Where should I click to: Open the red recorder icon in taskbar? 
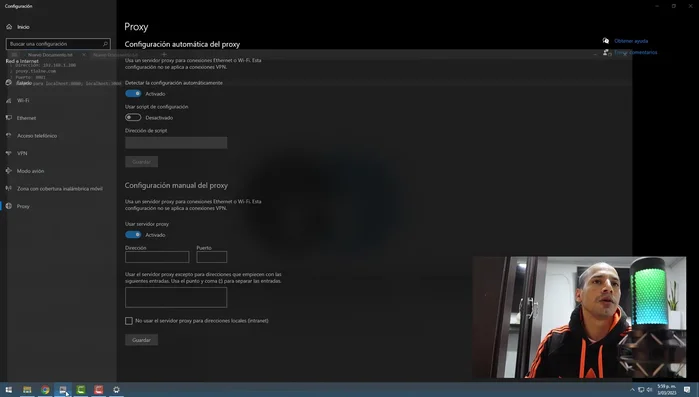point(99,390)
